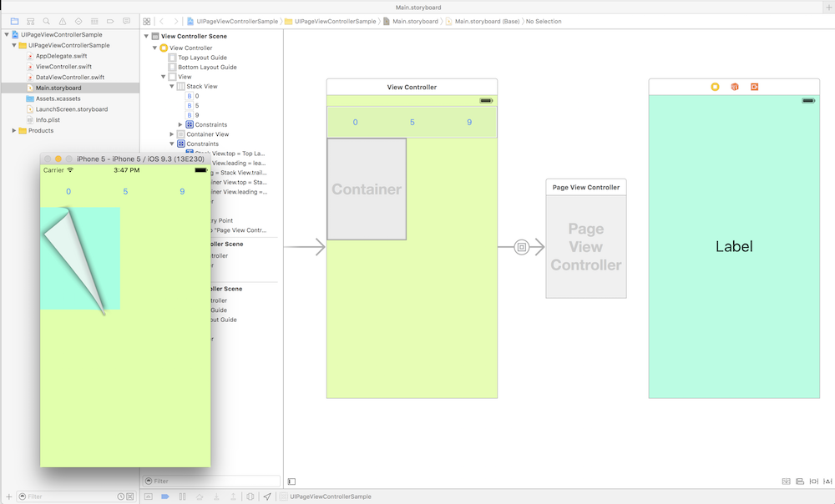The image size is (835, 504).
Task: Click the embed segue circle icon
Action: (x=521, y=247)
